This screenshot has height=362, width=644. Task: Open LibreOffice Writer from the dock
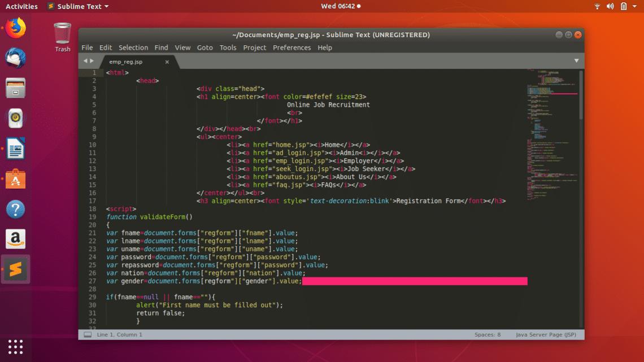coord(15,148)
